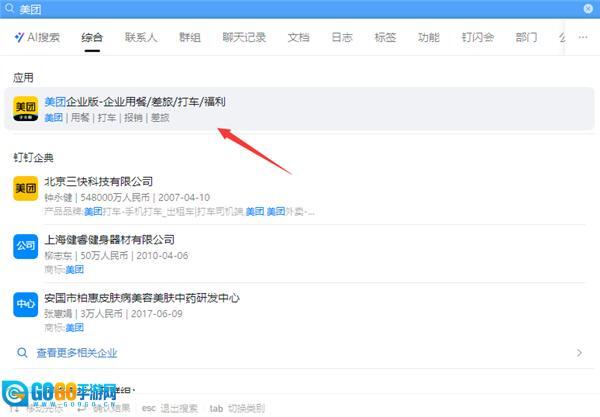Click the 查看更多相关企业 link
The image size is (600, 417).
click(76, 353)
